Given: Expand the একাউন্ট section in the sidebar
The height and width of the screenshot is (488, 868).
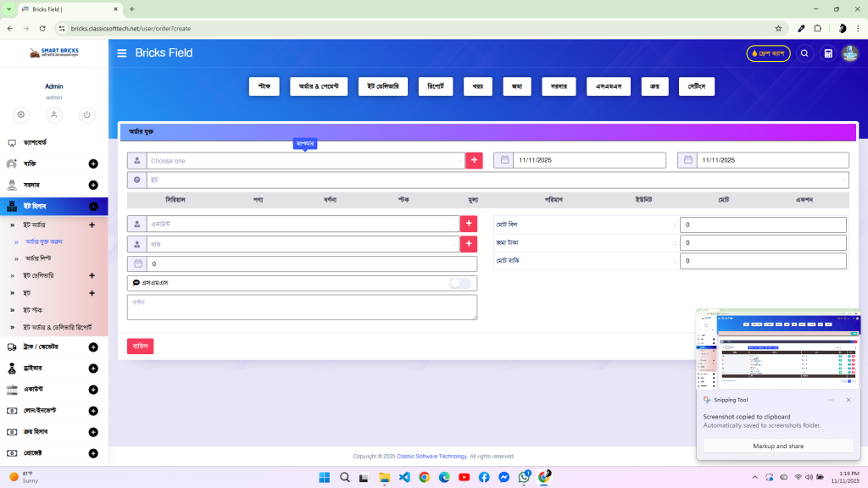Looking at the screenshot, I should 92,389.
